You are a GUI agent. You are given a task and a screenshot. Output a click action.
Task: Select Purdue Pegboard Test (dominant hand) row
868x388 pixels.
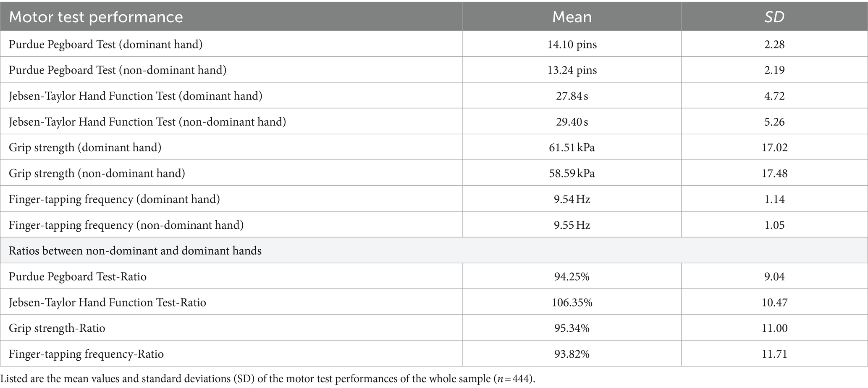click(434, 44)
